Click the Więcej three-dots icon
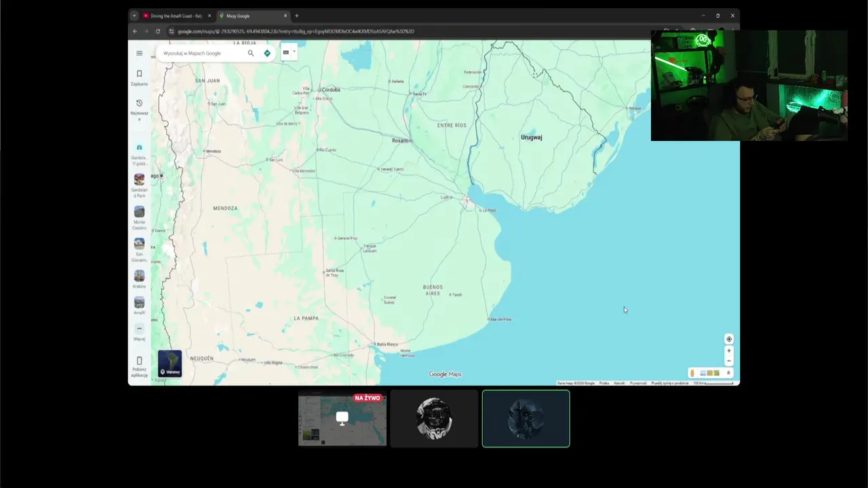 pos(139,329)
